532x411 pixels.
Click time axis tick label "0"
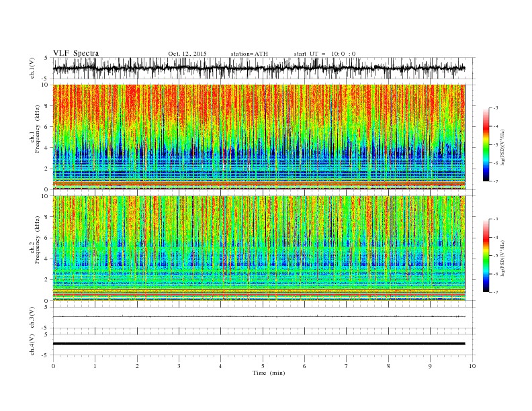pos(53,366)
